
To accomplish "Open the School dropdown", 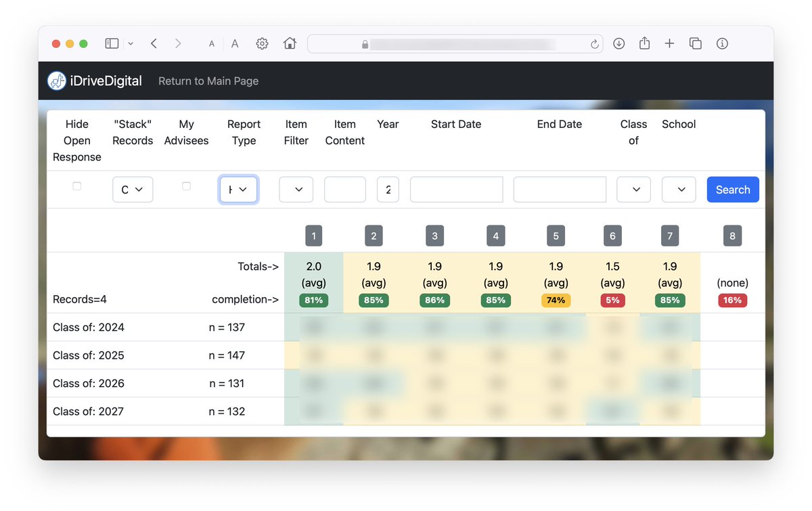I will tap(679, 190).
